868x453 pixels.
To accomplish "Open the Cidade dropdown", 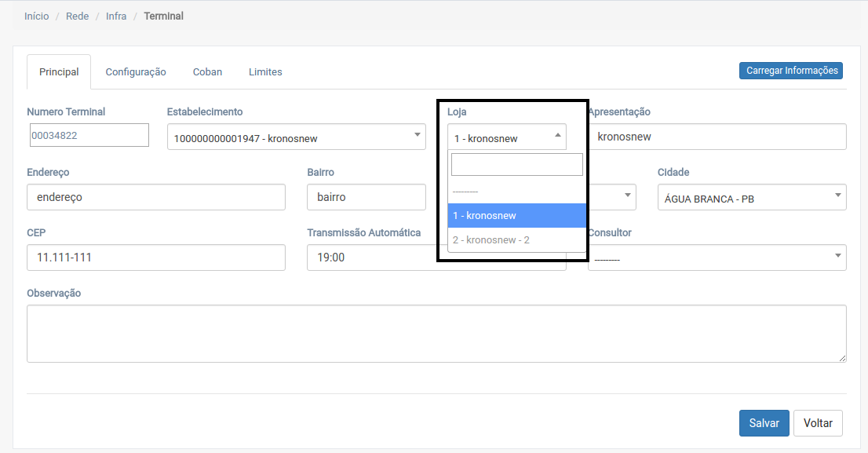I will (x=751, y=199).
